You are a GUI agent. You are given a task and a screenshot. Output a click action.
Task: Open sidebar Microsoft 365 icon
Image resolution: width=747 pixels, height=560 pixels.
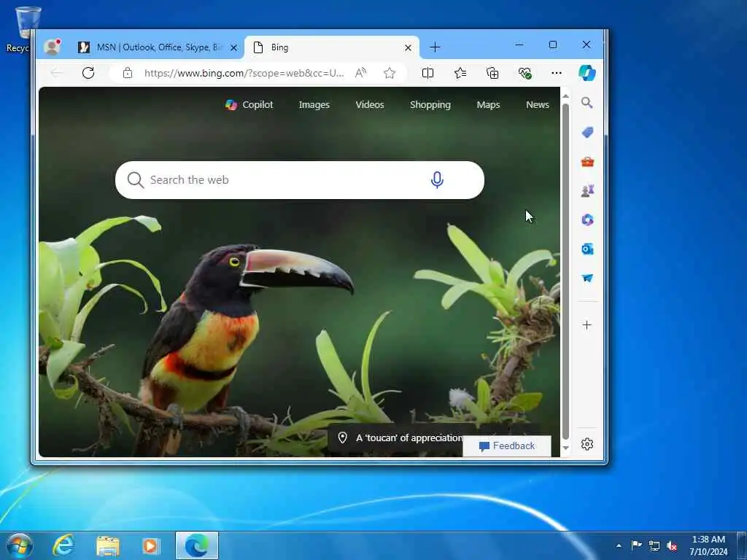(587, 220)
